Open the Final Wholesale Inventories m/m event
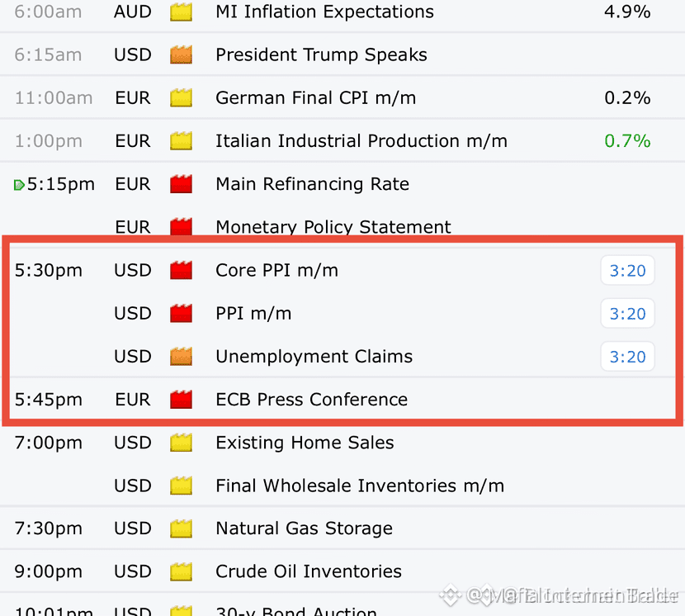The image size is (685, 616). [360, 486]
